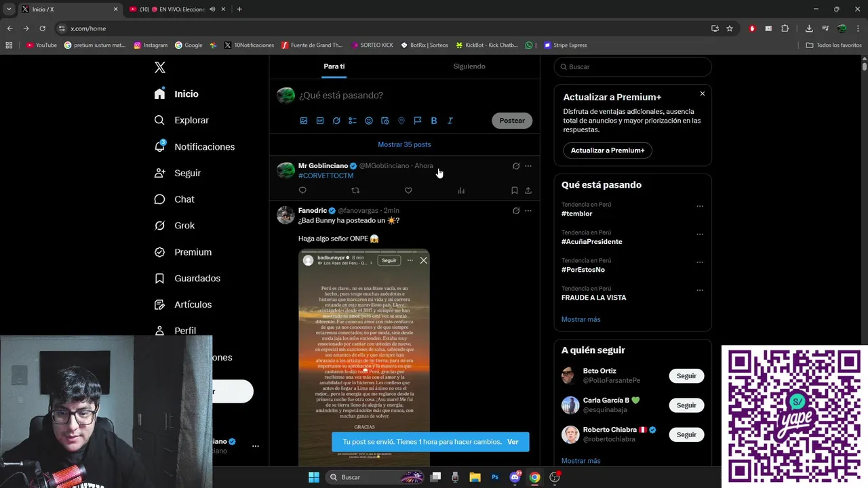868x488 pixels.
Task: Follow Beto Ortiz with Seguir button
Action: coord(686,376)
